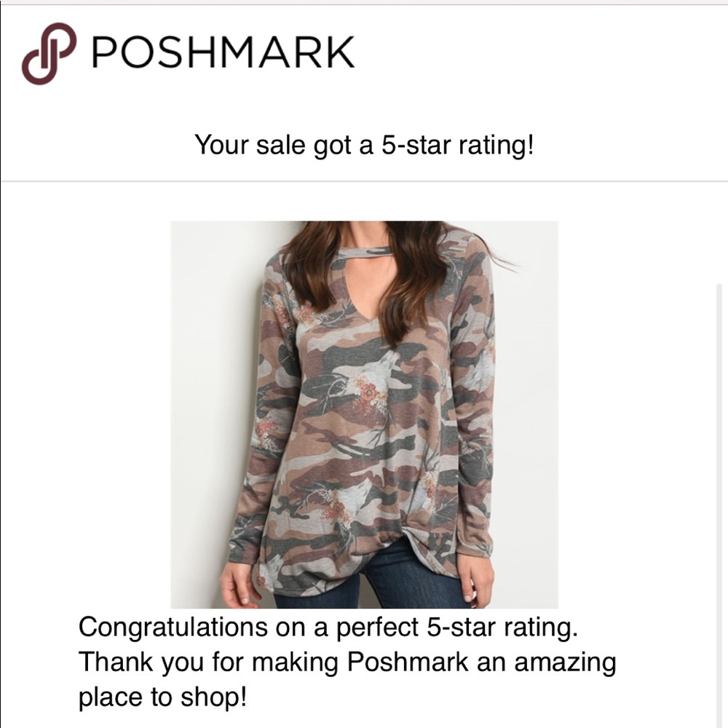Open the POSHMARK wordmark link

223,52
